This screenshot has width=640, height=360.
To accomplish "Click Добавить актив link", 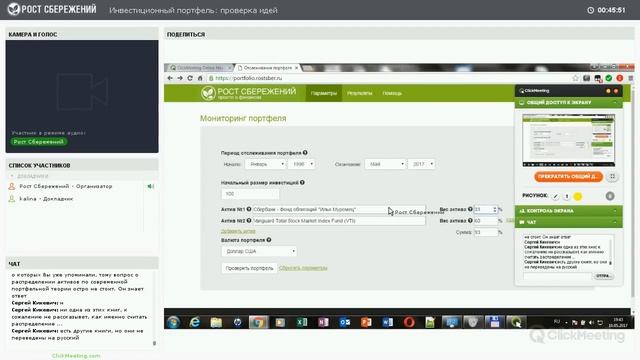I will click(238, 231).
